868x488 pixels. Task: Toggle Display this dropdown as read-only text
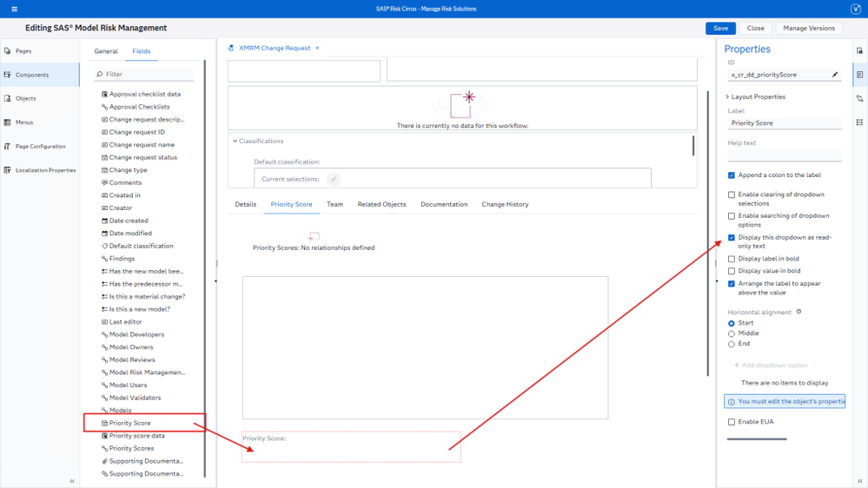(x=732, y=238)
